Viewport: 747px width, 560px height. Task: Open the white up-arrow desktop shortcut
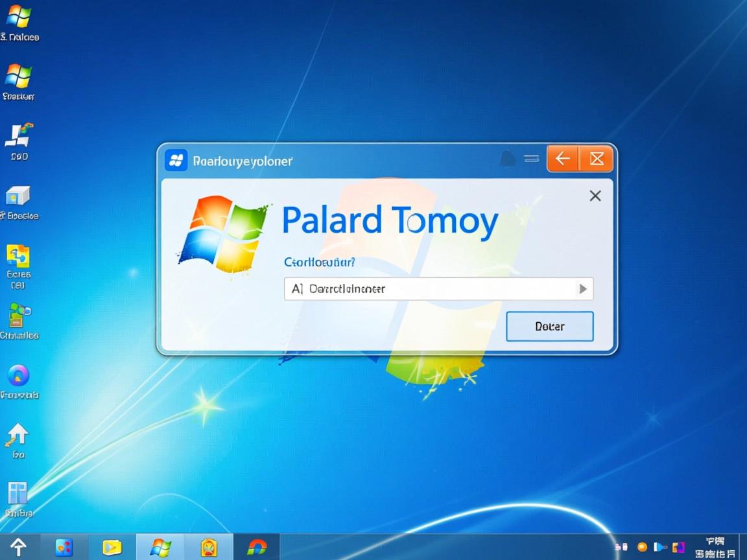(x=17, y=434)
